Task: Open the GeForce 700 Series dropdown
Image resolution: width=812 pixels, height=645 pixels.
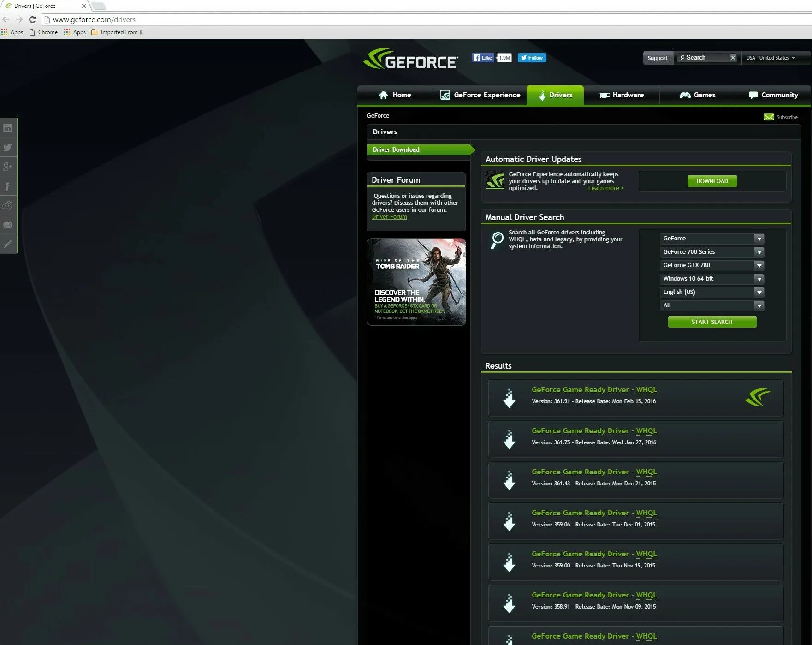Action: point(712,252)
